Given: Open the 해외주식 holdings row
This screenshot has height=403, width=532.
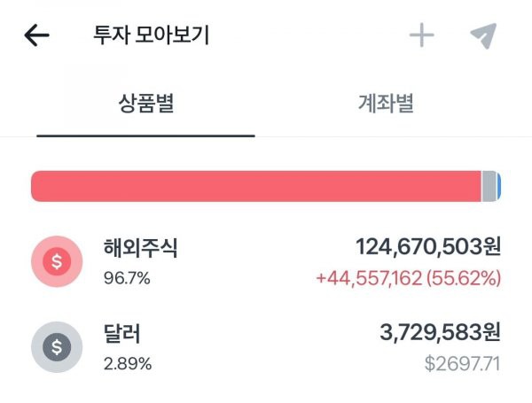Looking at the screenshot, I should point(266,261).
